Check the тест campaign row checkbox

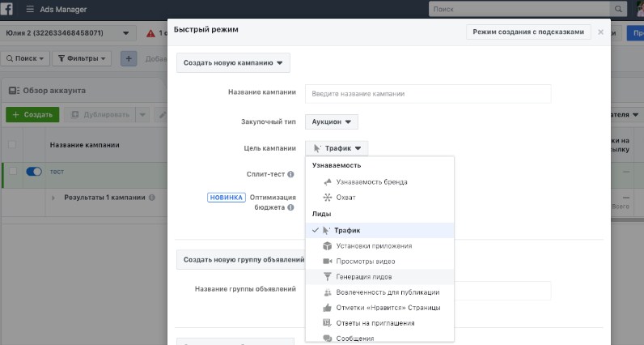13,171
